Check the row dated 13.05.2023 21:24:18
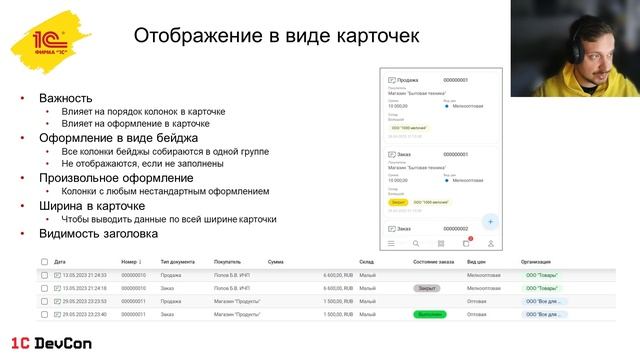Image resolution: width=640 pixels, height=360 pixels. [x=44, y=289]
